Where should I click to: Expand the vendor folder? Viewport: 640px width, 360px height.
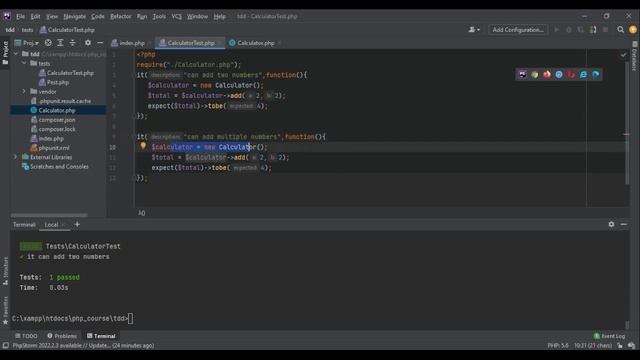pos(24,91)
